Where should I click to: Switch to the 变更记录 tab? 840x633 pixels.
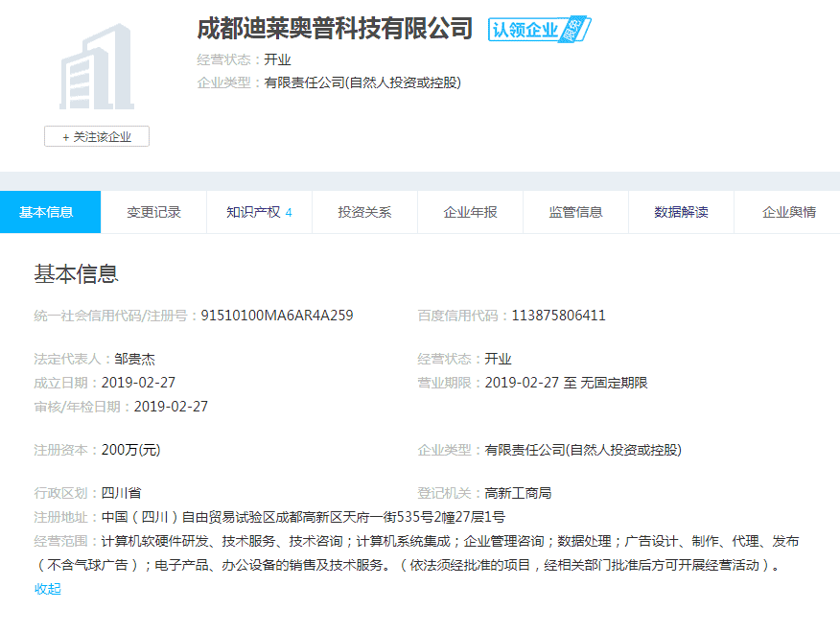click(153, 212)
